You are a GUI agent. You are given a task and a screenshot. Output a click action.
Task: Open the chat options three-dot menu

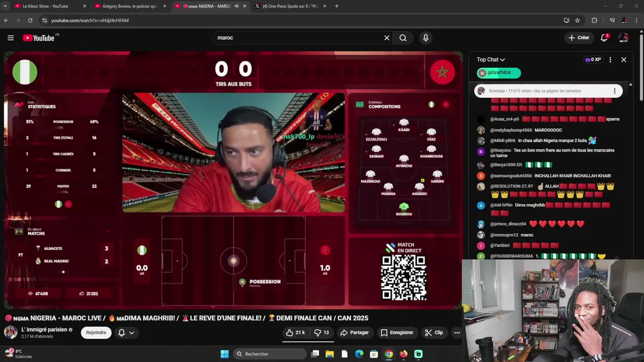tap(610, 59)
